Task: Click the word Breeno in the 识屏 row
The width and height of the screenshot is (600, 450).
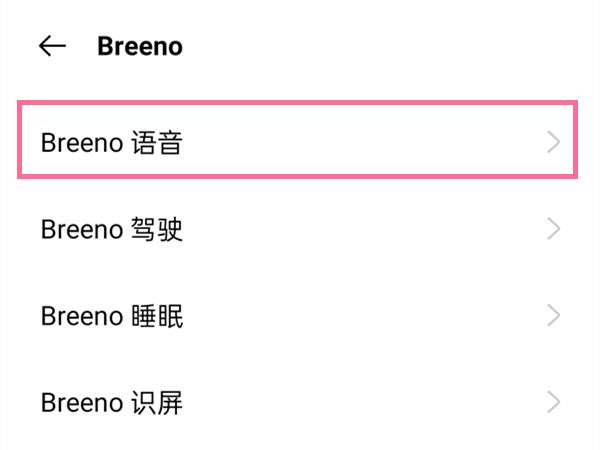Action: (x=82, y=403)
